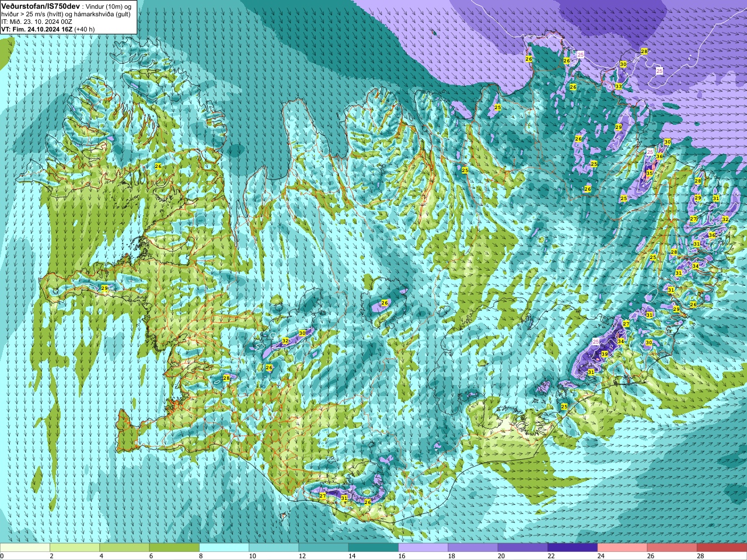Click the legend tick label '24'
Image resolution: width=747 pixels, height=560 pixels.
tap(601, 556)
